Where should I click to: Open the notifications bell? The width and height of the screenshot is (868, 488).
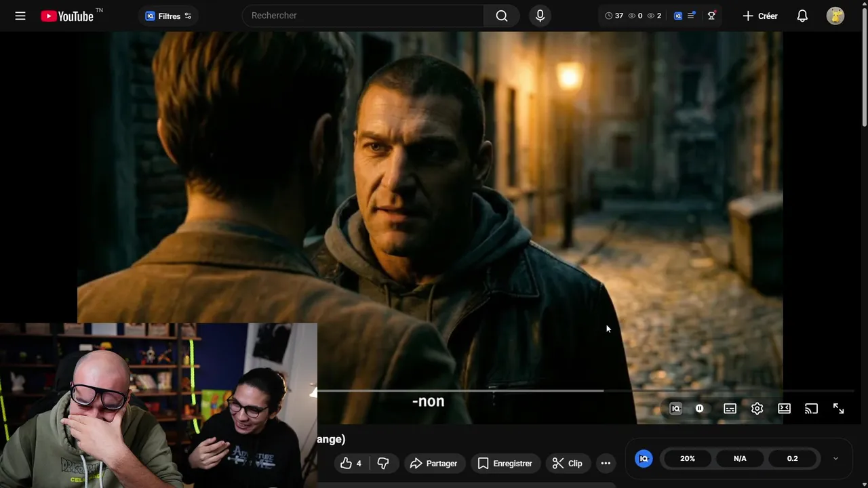[x=802, y=16]
